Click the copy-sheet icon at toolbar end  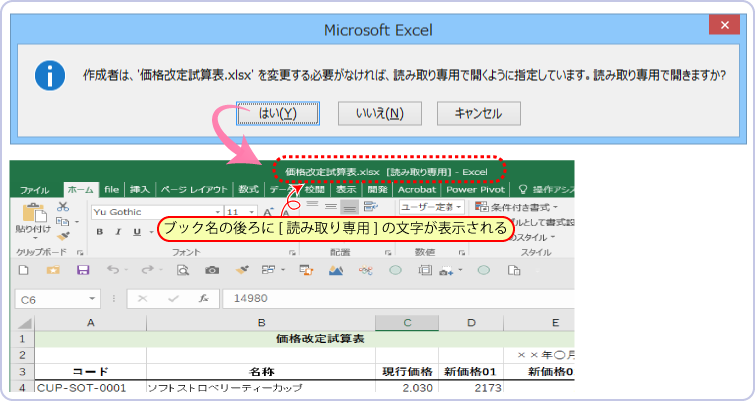point(514,270)
